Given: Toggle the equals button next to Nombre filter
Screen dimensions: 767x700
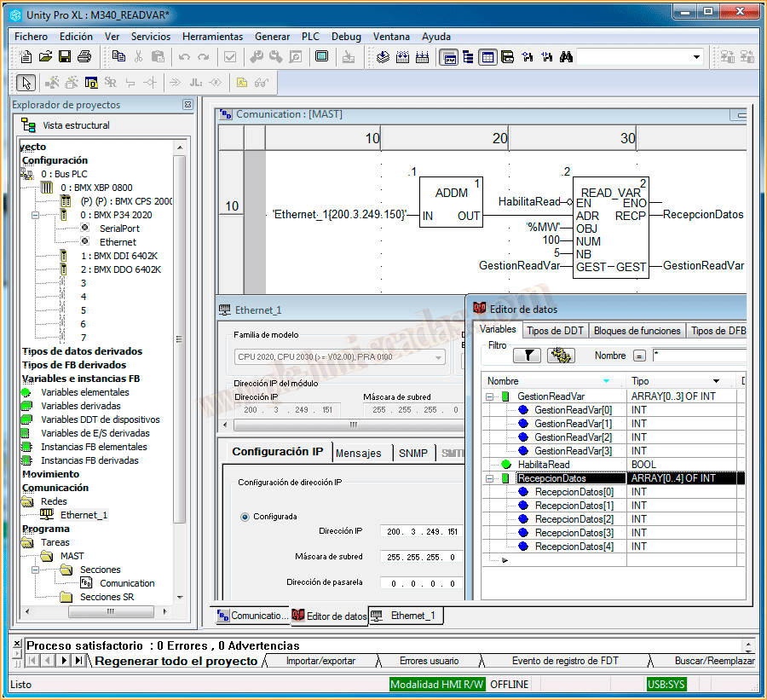Looking at the screenshot, I should 639,356.
